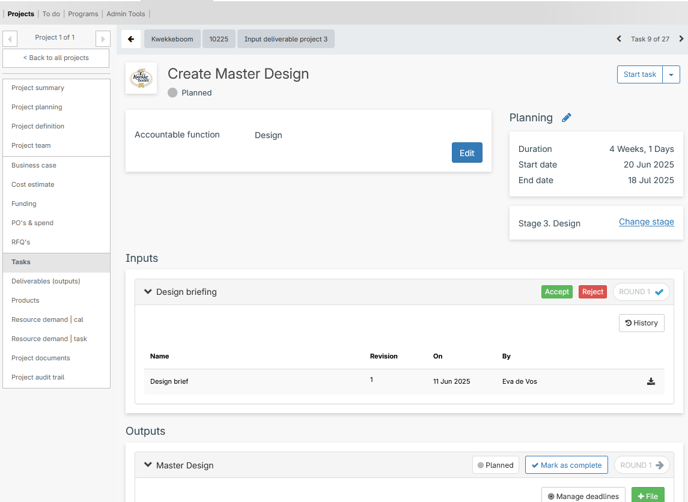Click the next project arrow button
The image size is (688, 502).
[x=103, y=39]
